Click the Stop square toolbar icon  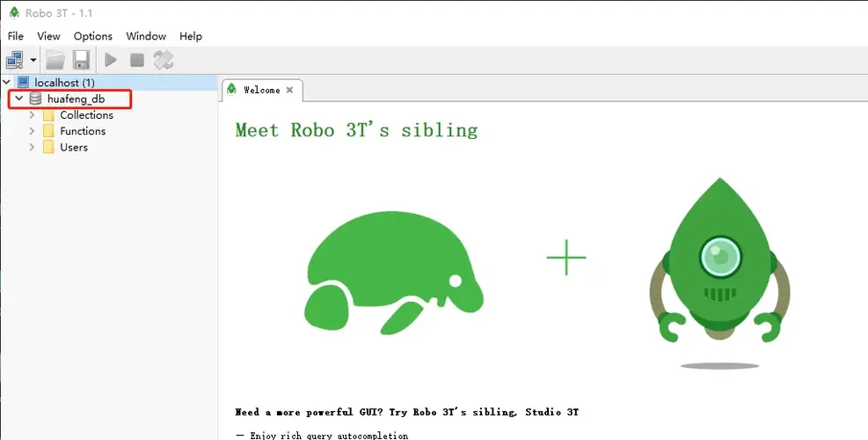(136, 60)
